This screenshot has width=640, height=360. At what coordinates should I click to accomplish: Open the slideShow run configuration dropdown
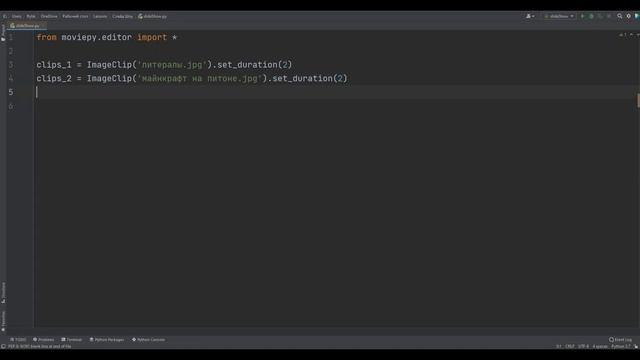click(x=559, y=16)
